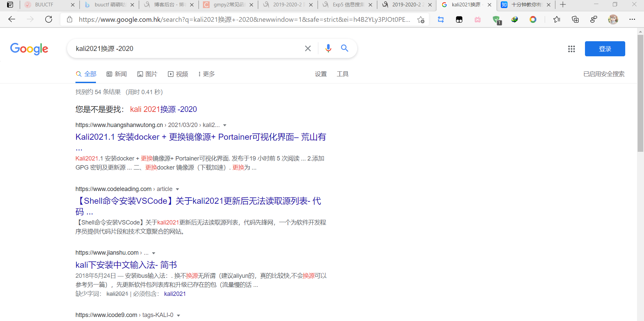
Task: Open the Favorites list icon
Action: pos(557,19)
